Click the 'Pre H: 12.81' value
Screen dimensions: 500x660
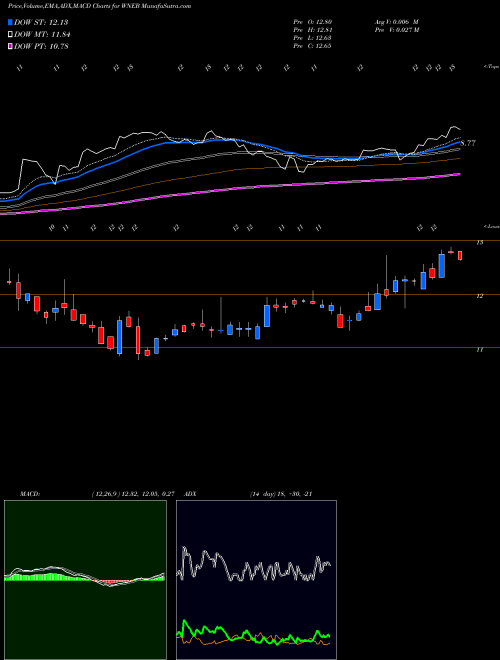click(313, 30)
